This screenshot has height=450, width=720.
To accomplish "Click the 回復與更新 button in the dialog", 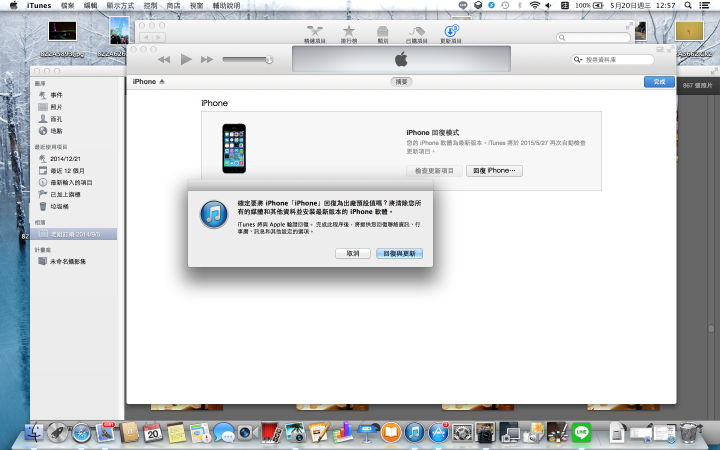I will [x=399, y=253].
